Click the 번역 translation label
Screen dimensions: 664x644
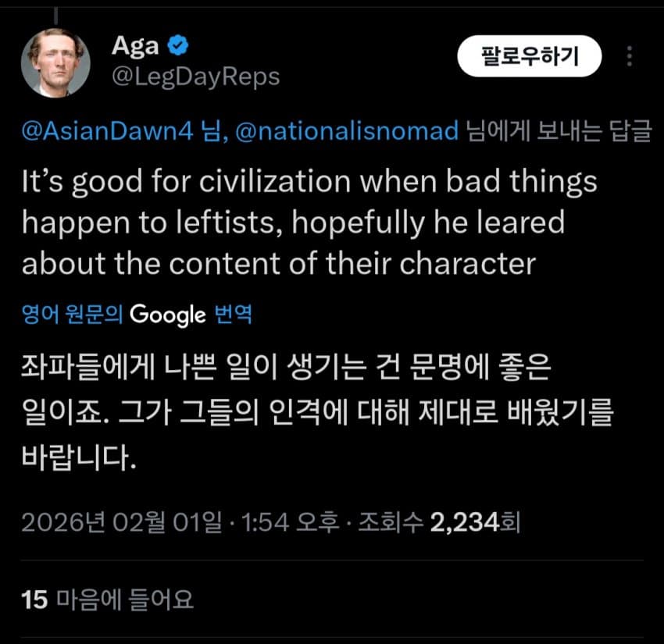pos(232,315)
